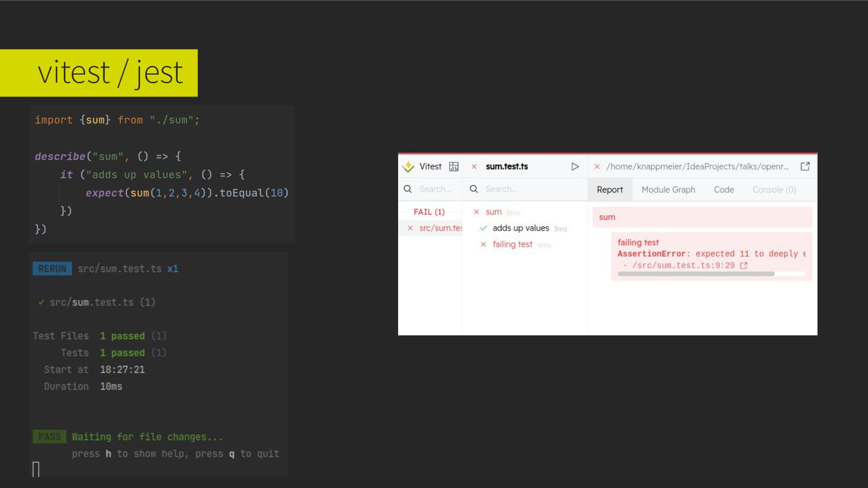Open the Code tab
The image size is (868, 488).
pyautogui.click(x=724, y=190)
